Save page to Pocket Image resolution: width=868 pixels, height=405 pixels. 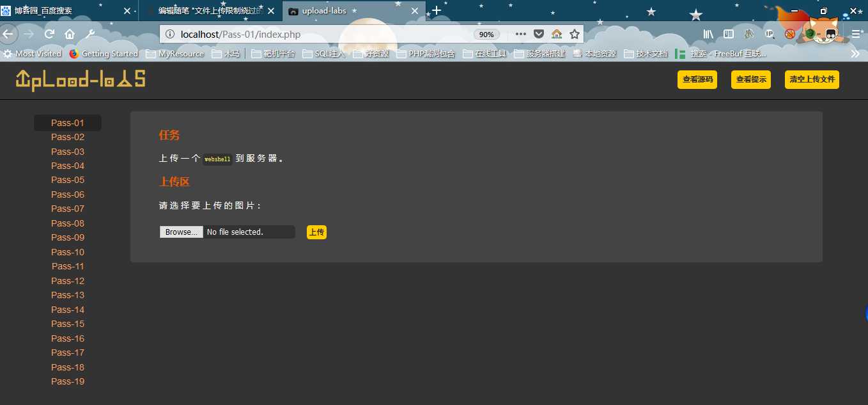(x=539, y=34)
